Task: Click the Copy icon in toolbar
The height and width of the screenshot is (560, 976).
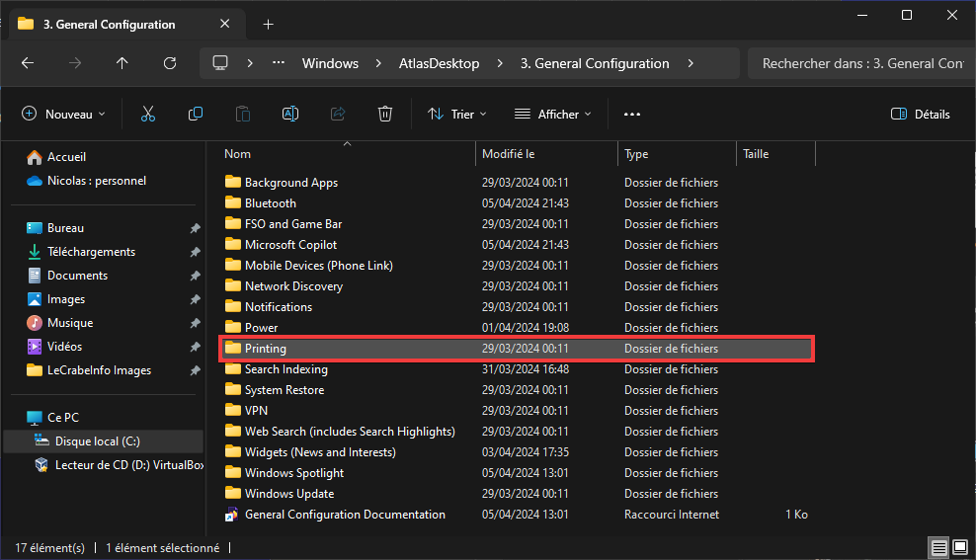Action: point(196,114)
